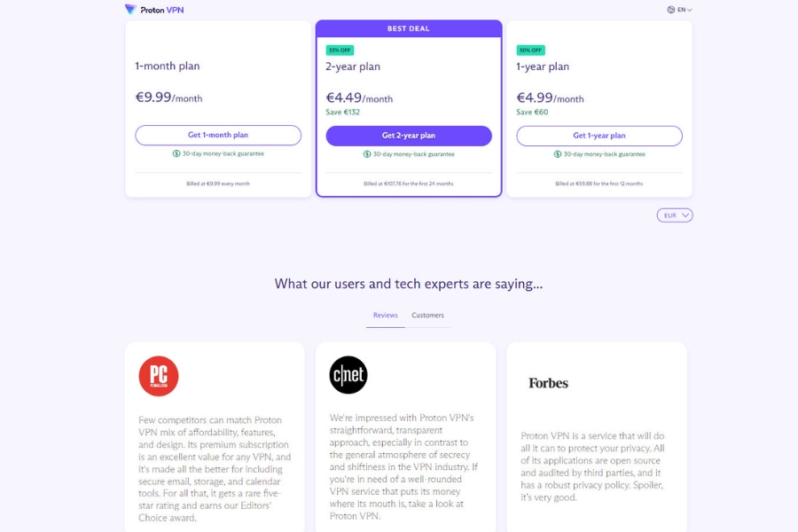Click the PCMag red logo

click(x=159, y=376)
